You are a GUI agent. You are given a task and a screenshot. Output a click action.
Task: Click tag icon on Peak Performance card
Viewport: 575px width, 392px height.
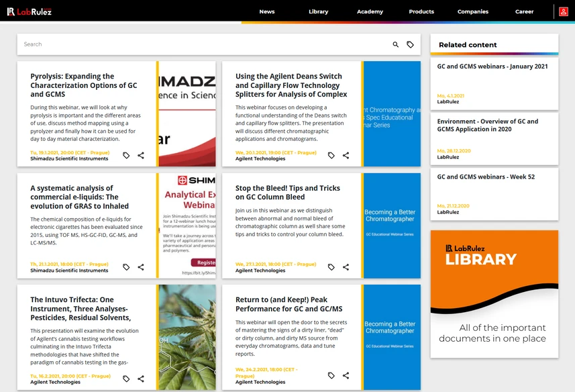click(x=331, y=375)
